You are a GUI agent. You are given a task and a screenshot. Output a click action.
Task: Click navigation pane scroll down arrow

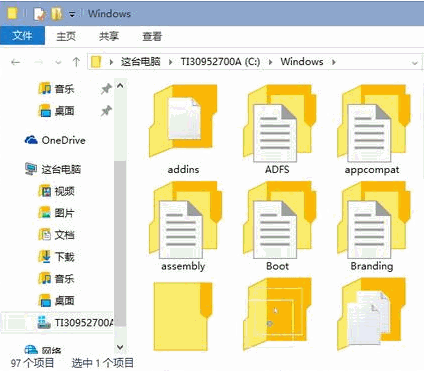click(120, 347)
